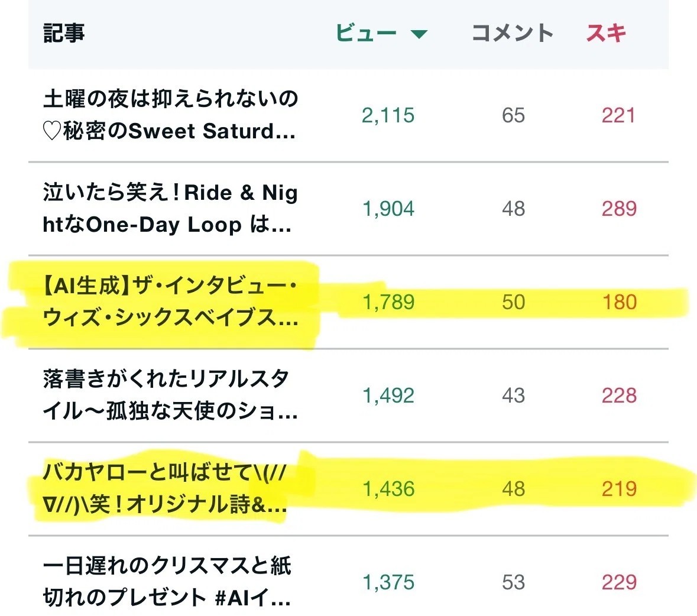
Task: Open article 落書きがくれたリアルスタイル
Action: 170,395
